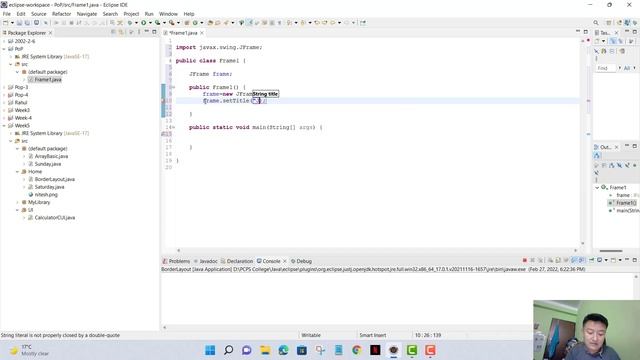Click the Search magnifier icon at top right
640x360 pixels.
(x=596, y=23)
